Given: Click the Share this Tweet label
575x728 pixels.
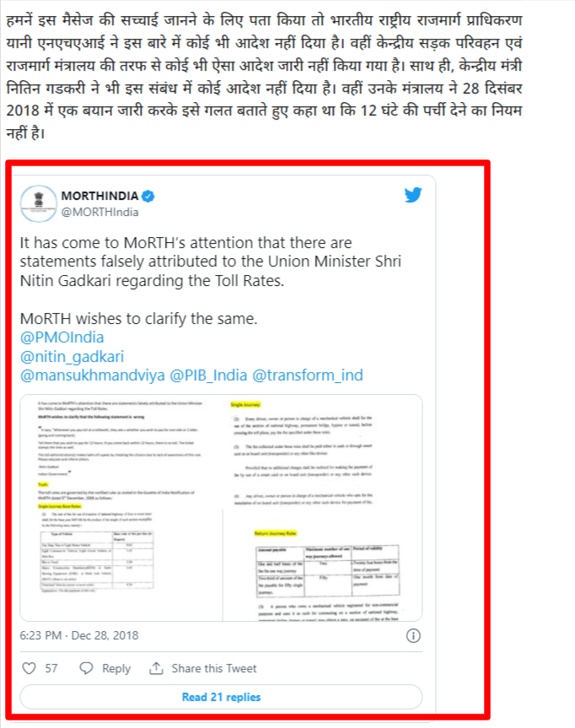Looking at the screenshot, I should point(214,668).
